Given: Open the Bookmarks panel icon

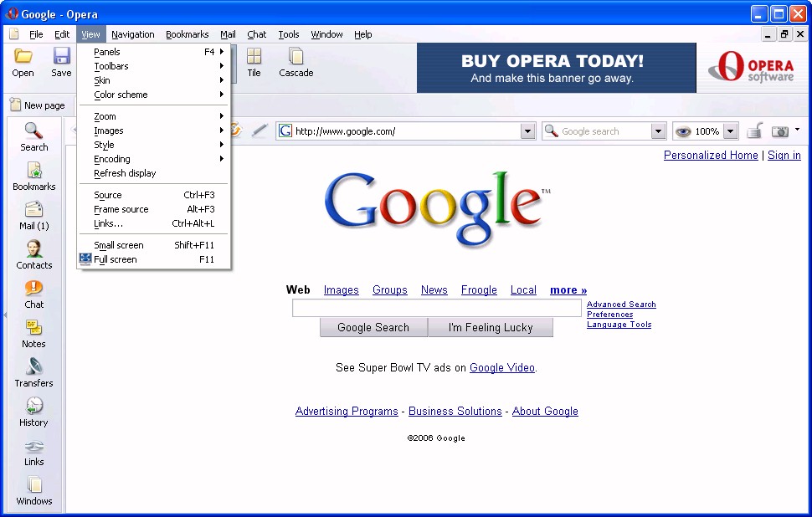Looking at the screenshot, I should pyautogui.click(x=34, y=170).
